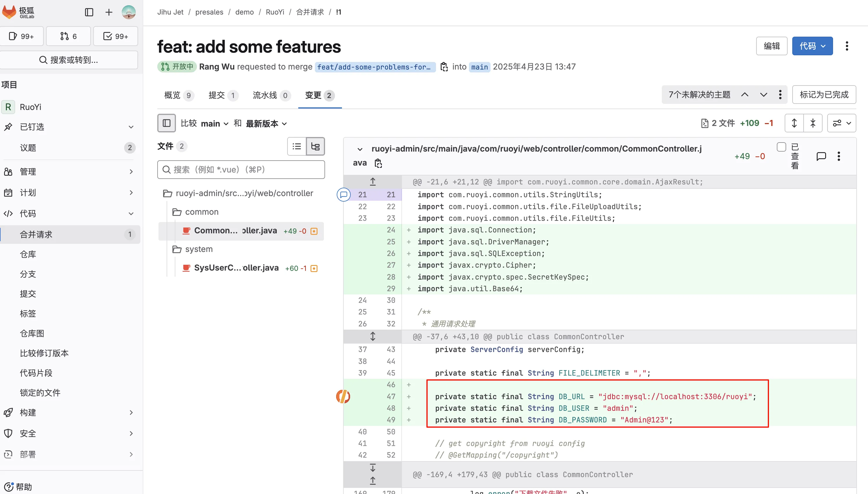
Task: Click the new item plus icon
Action: (x=109, y=12)
